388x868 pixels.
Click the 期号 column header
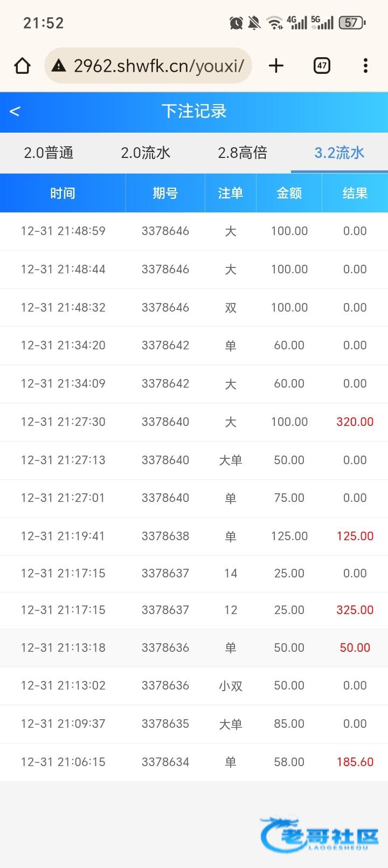tap(165, 193)
